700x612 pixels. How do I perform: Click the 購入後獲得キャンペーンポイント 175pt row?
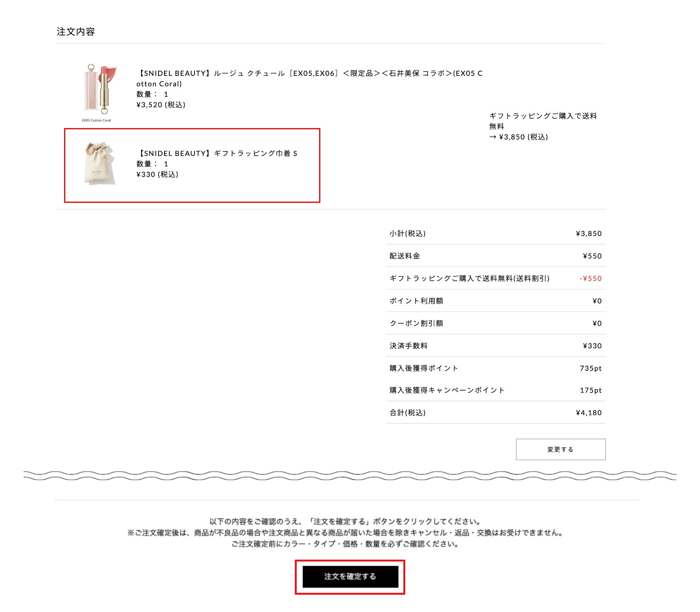point(496,390)
